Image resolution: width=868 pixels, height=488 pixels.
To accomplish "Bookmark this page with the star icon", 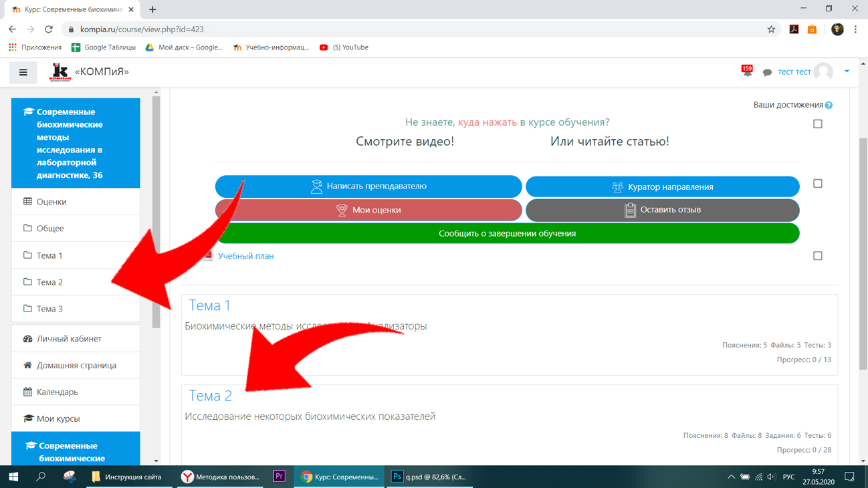I will point(771,29).
